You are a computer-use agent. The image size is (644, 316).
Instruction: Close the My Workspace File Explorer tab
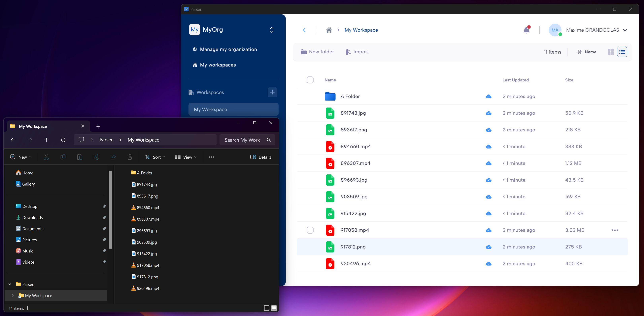(83, 126)
